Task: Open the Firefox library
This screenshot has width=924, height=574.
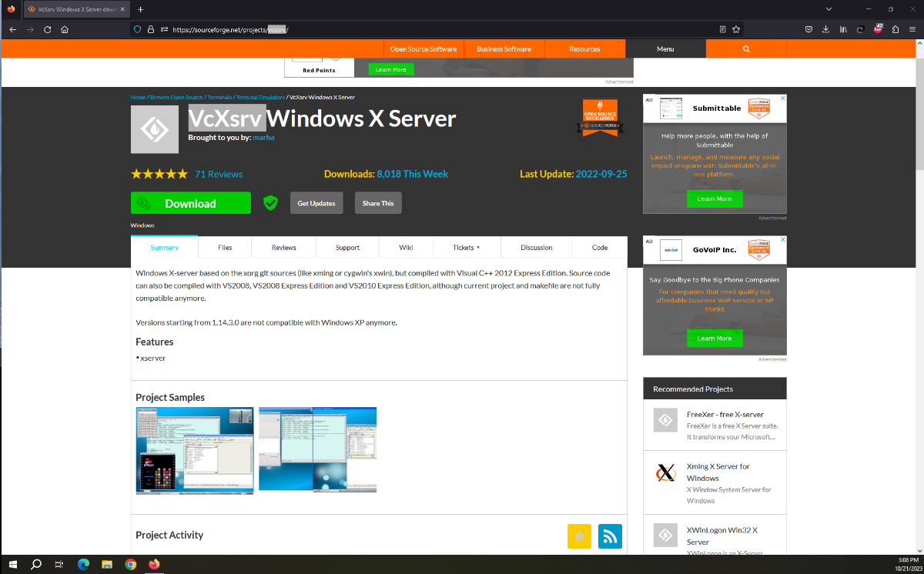Action: [843, 29]
